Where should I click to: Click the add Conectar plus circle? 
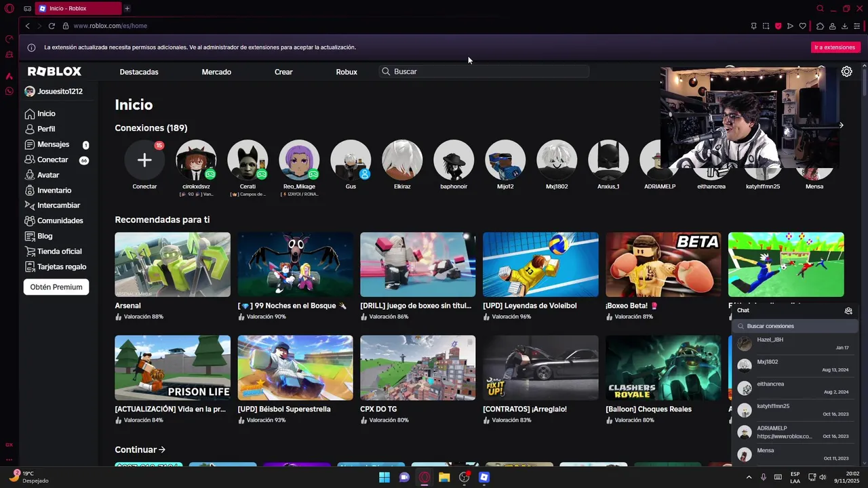click(x=144, y=160)
